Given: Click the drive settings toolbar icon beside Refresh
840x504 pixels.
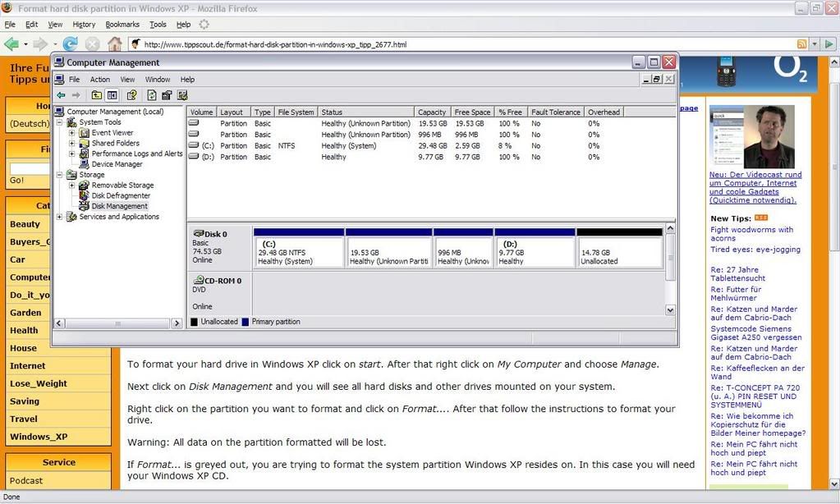Looking at the screenshot, I should (168, 95).
